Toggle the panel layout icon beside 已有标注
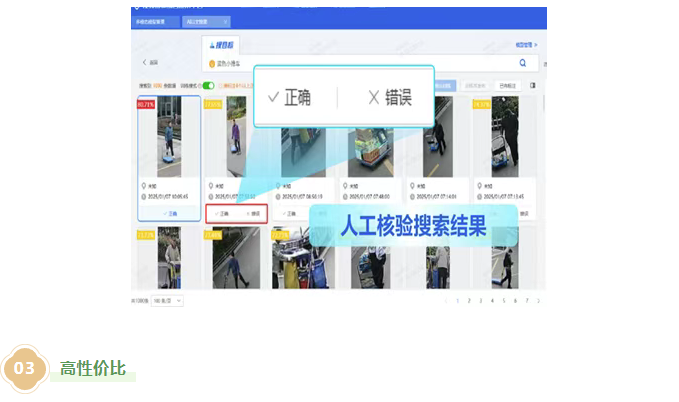This screenshot has height=402, width=679. (x=533, y=85)
